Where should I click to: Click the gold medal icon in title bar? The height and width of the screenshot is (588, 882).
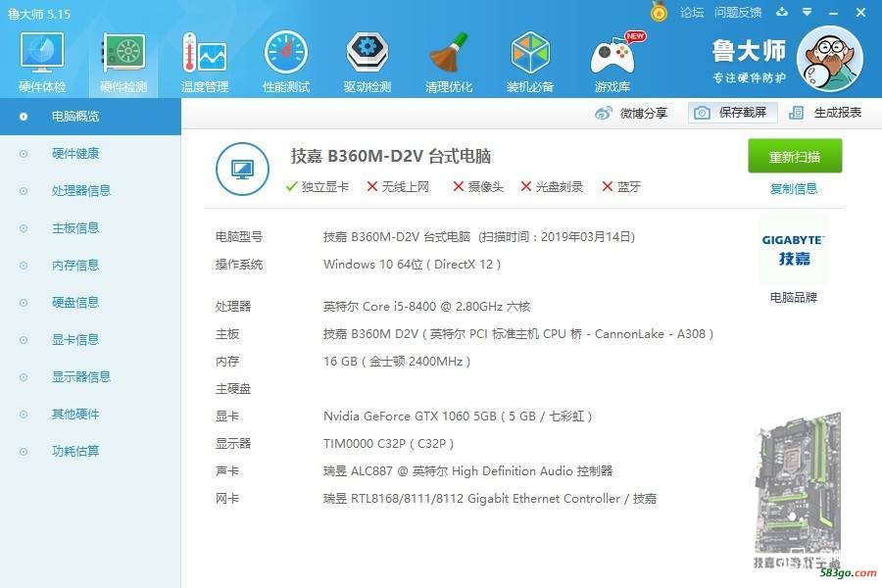click(659, 12)
